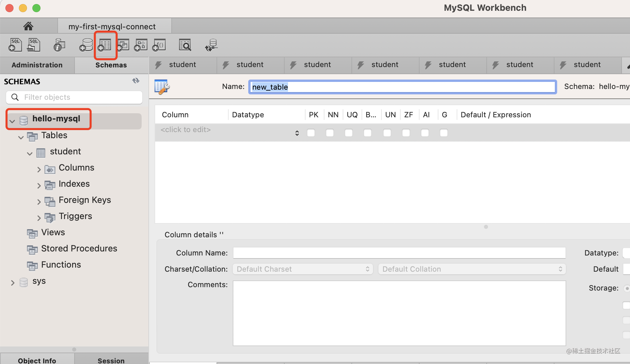Collapse the Tables node
This screenshot has width=630, height=364.
[x=21, y=137]
